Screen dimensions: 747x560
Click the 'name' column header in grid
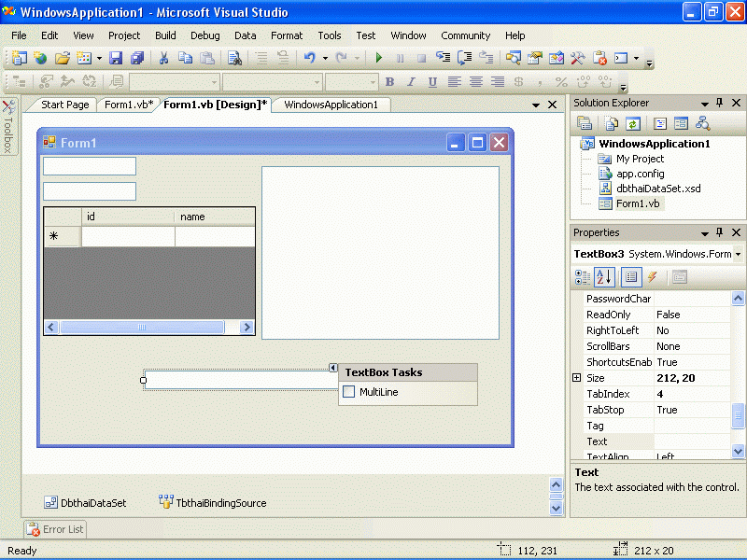[x=215, y=217]
